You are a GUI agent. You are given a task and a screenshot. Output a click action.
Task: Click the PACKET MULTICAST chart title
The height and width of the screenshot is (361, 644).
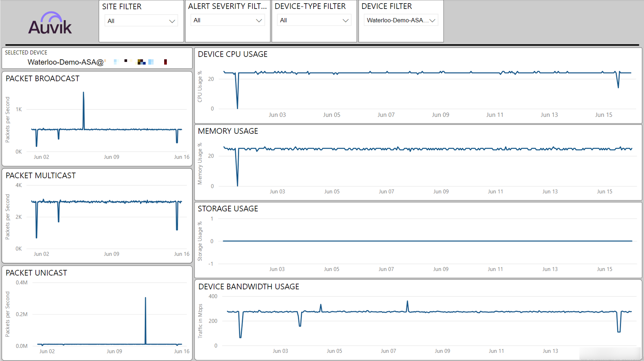(41, 175)
